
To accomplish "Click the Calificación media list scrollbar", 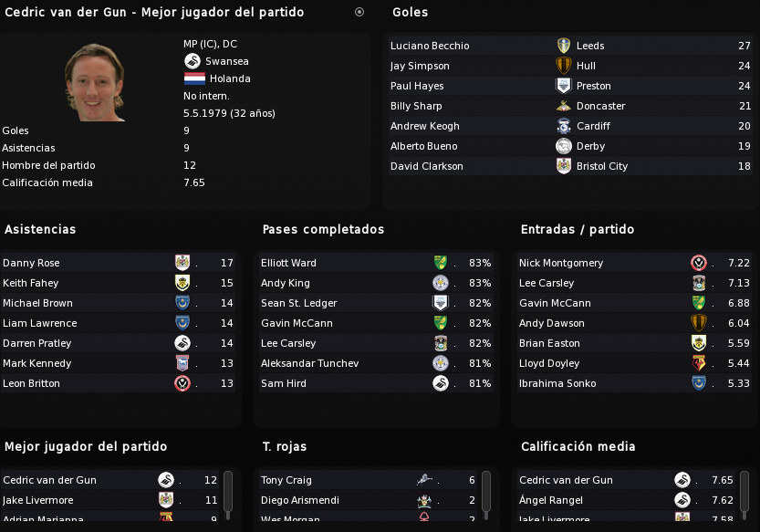I will [744, 495].
